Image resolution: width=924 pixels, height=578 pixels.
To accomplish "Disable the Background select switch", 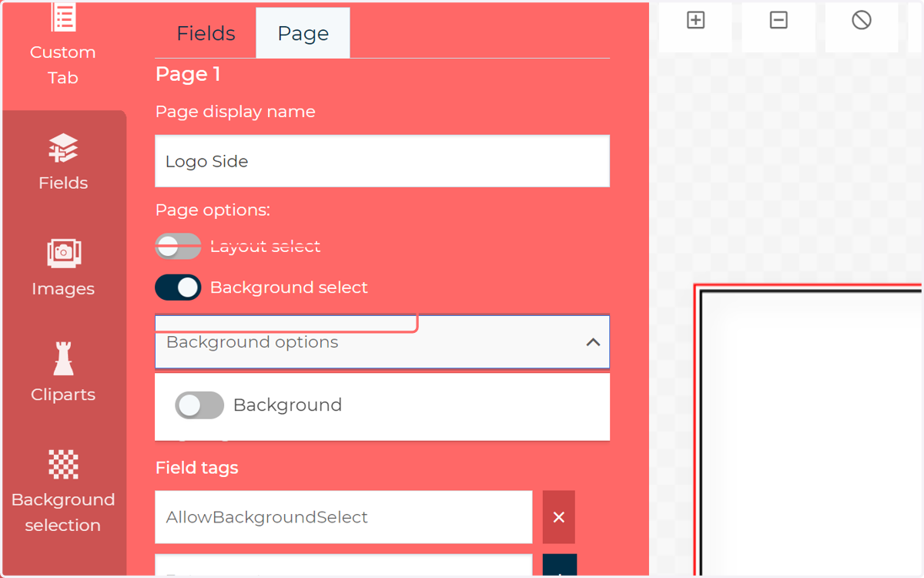I will coord(178,287).
